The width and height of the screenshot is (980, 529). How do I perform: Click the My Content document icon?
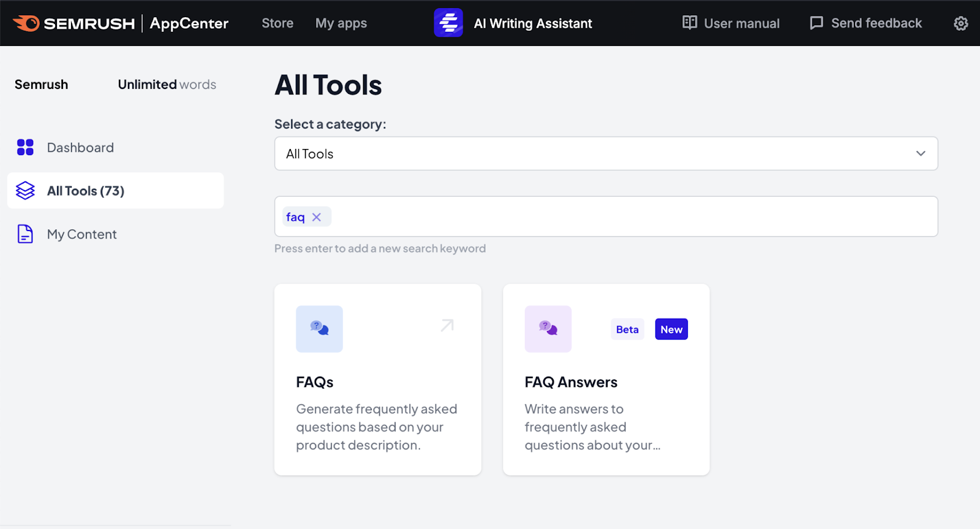coord(25,234)
